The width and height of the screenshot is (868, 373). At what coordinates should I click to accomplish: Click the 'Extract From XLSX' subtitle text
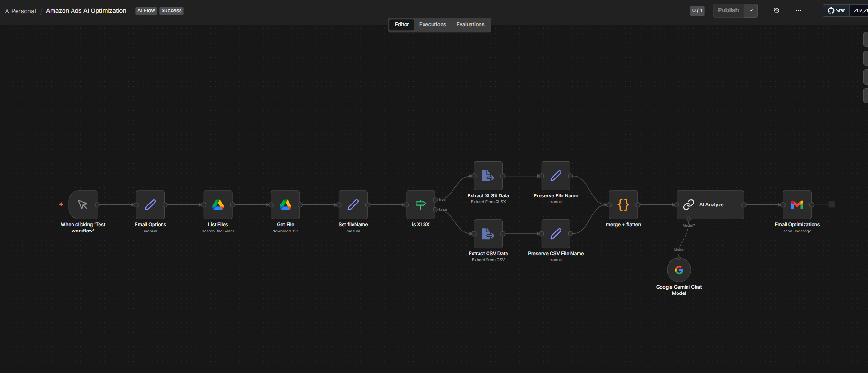point(488,202)
